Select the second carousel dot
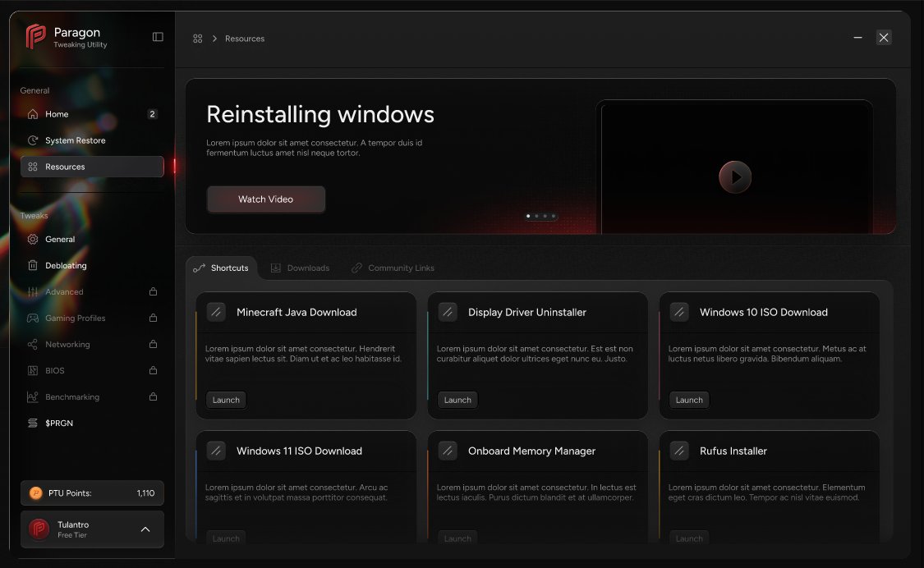The image size is (924, 568). [x=536, y=216]
